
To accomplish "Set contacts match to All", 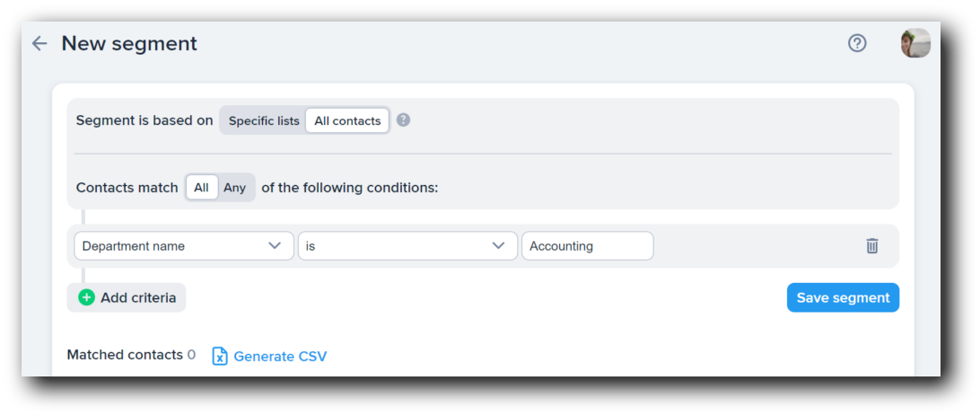I will [x=201, y=188].
